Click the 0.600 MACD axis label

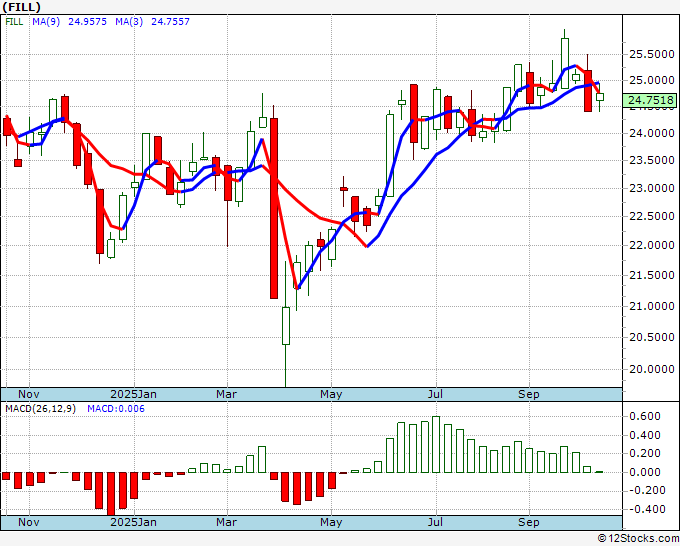[645, 416]
